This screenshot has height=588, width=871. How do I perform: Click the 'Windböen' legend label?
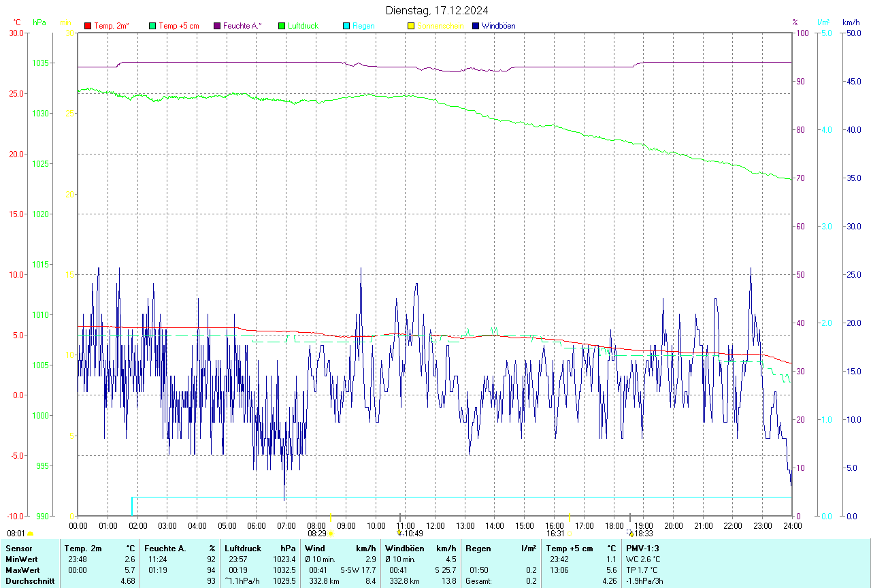tap(499, 26)
